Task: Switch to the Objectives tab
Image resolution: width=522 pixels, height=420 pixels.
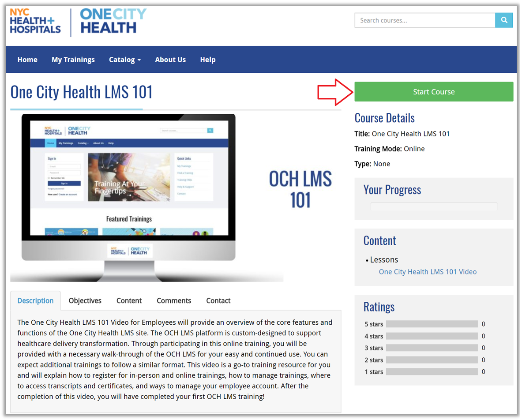Action: pyautogui.click(x=85, y=300)
